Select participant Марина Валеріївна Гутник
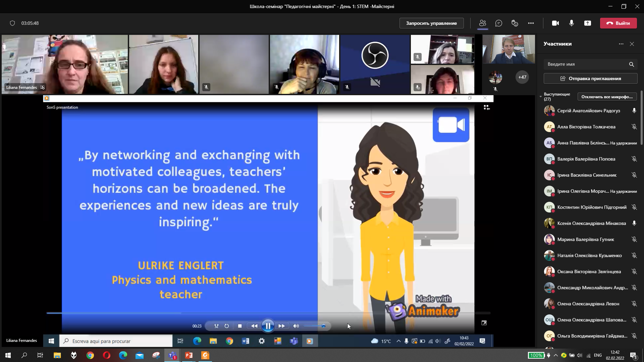Screen dimensions: 644x362 pyautogui.click(x=585, y=239)
